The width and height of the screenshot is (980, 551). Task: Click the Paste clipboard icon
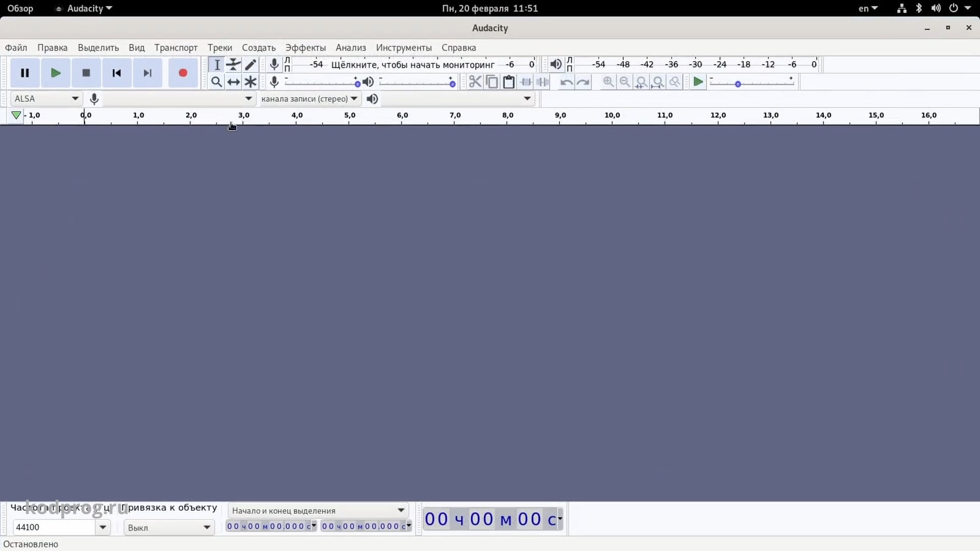509,82
